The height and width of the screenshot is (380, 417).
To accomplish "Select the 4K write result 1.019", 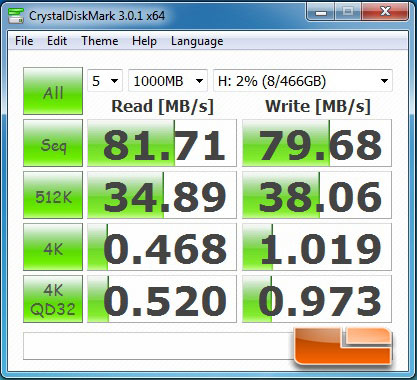I will [x=317, y=247].
